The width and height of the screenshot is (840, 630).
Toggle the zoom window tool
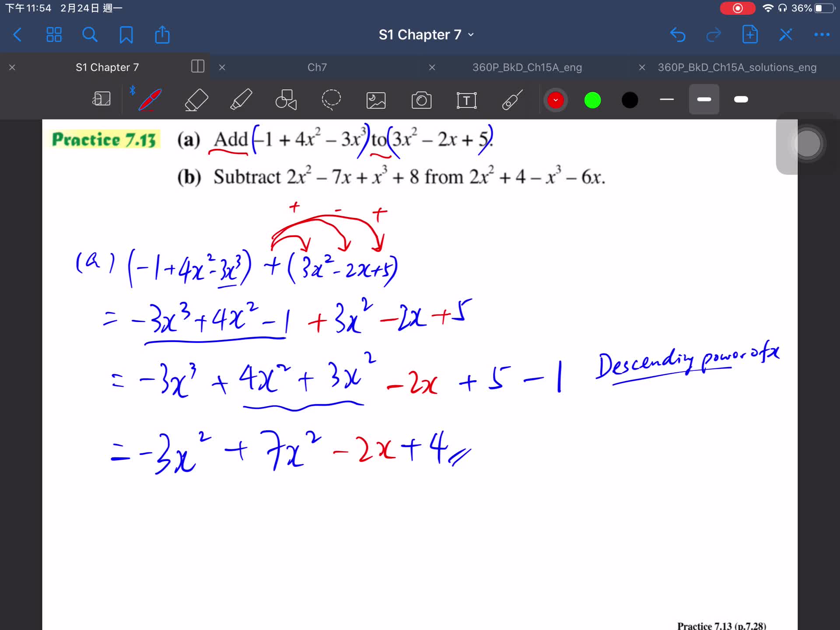(101, 99)
